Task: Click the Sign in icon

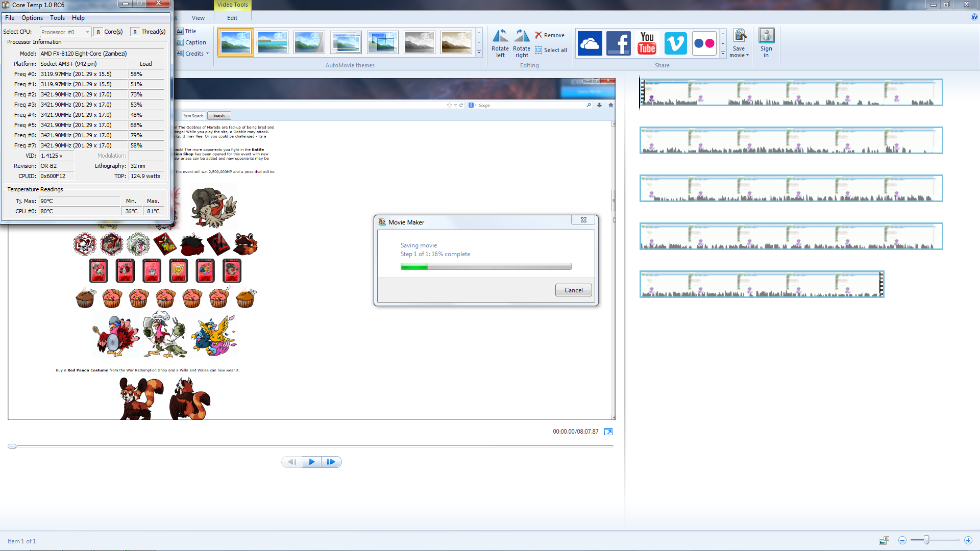Action: pyautogui.click(x=766, y=36)
